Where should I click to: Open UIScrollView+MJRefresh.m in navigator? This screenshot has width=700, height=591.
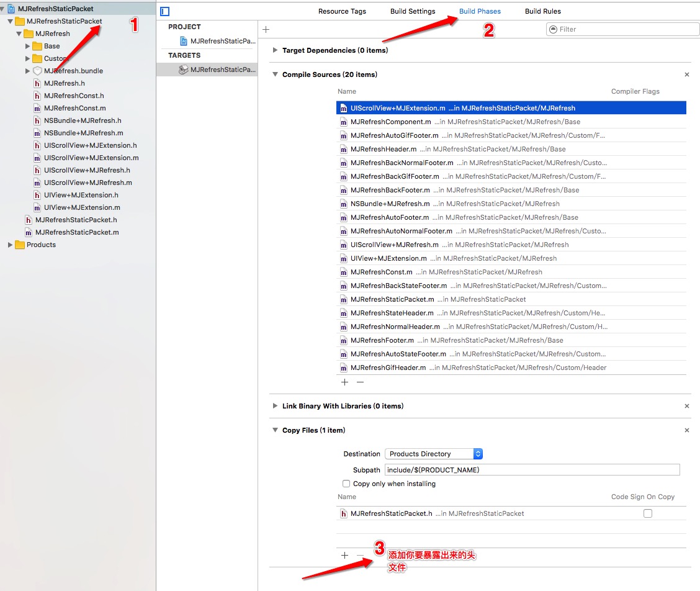pyautogui.click(x=88, y=183)
